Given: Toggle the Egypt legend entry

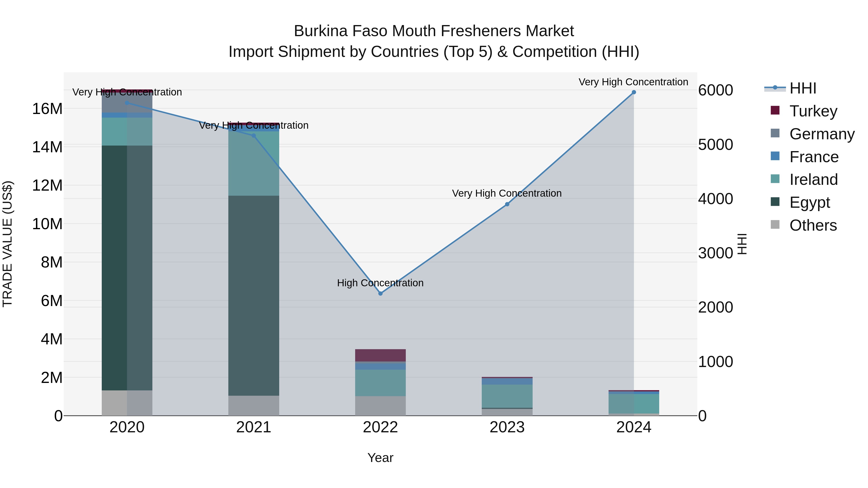Looking at the screenshot, I should tap(800, 202).
